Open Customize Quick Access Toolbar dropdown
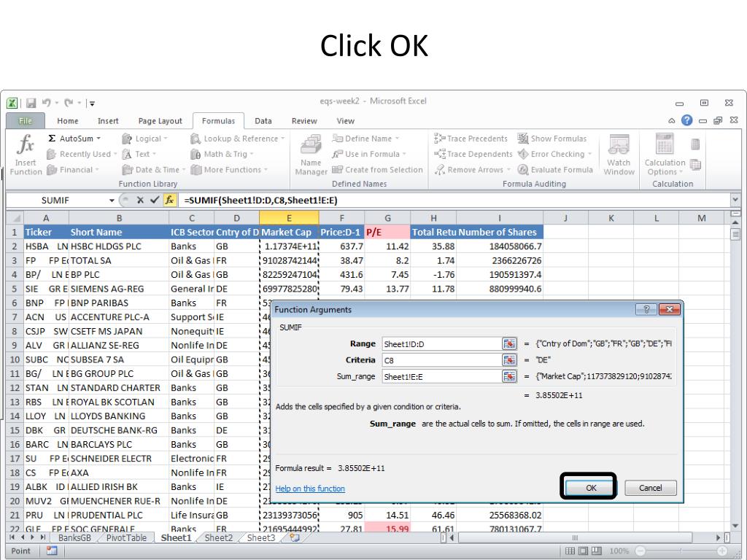The width and height of the screenshot is (747, 560). (92, 104)
